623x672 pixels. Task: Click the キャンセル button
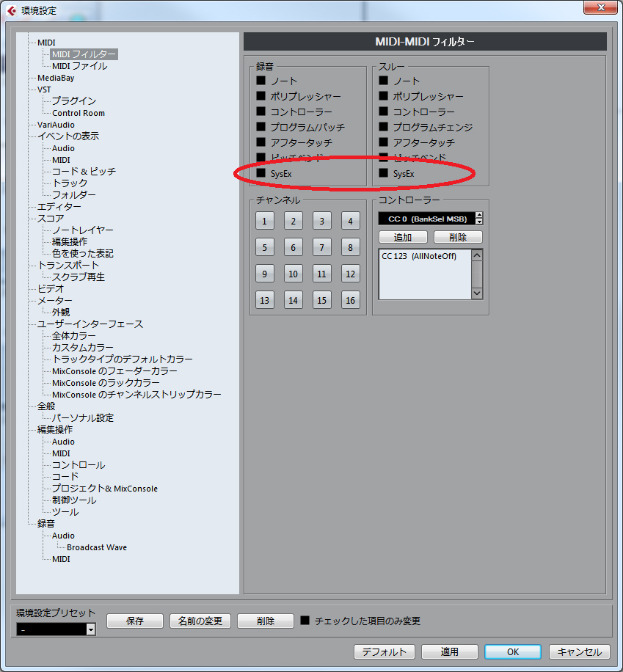[x=579, y=652]
